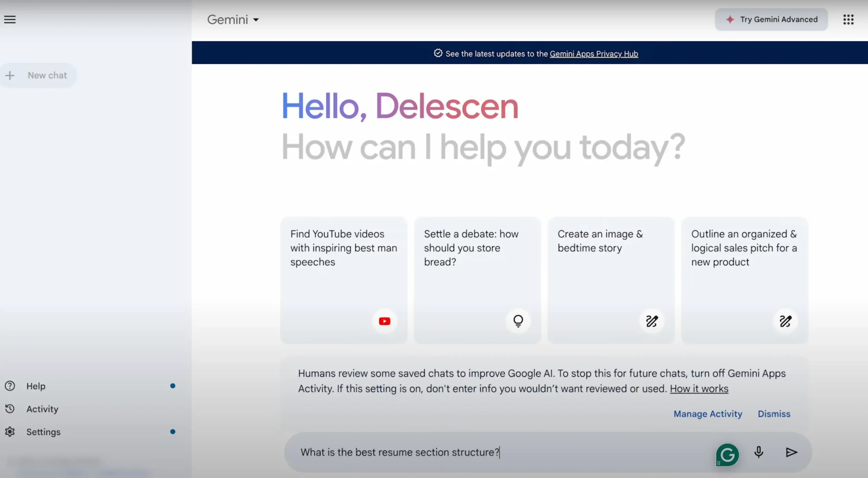868x478 pixels.
Task: Click the verified badge icon in the privacy banner
Action: point(438,53)
